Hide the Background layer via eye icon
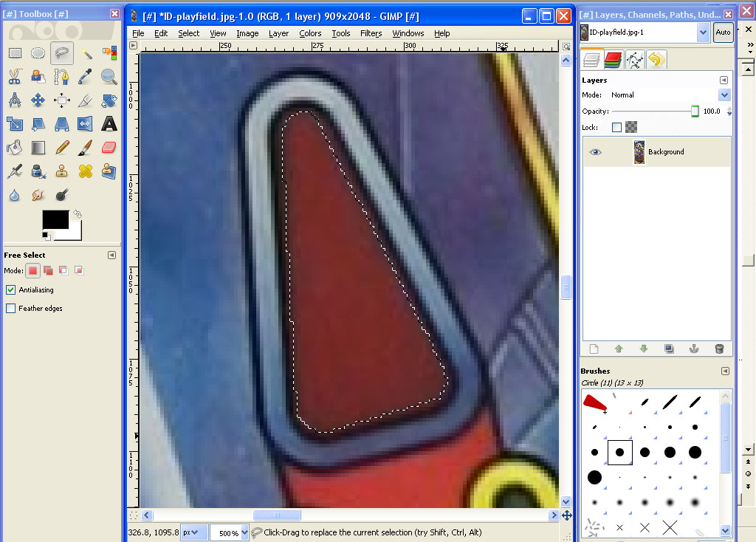Viewport: 756px width, 542px height. click(596, 152)
